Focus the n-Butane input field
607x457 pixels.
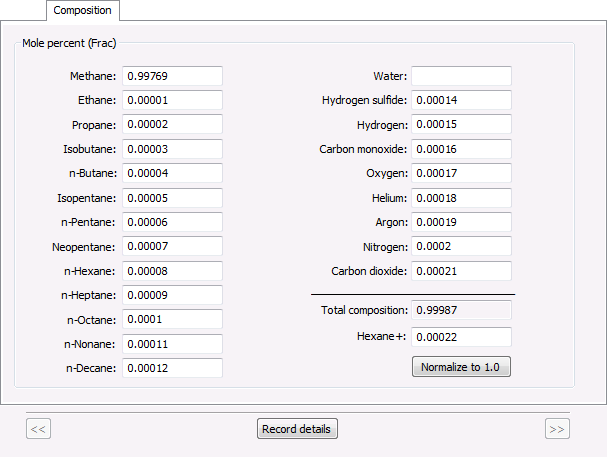point(173,173)
